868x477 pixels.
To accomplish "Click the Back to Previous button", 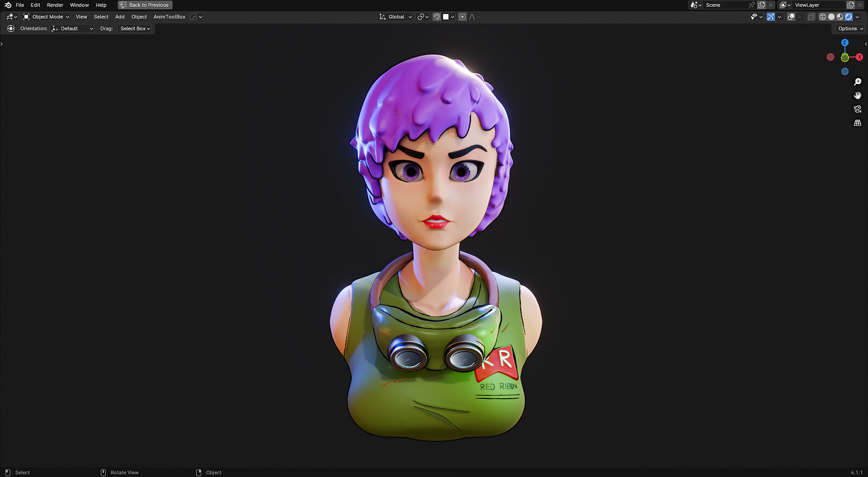I will (x=145, y=5).
